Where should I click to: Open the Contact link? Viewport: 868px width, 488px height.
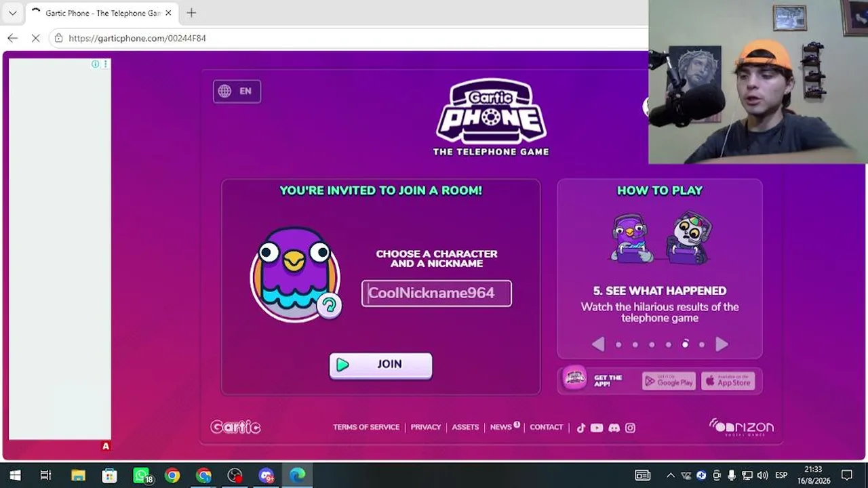coord(547,427)
